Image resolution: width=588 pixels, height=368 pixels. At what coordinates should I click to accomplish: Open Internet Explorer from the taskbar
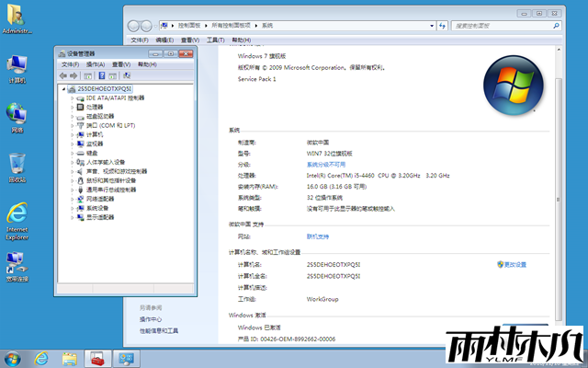(x=41, y=358)
